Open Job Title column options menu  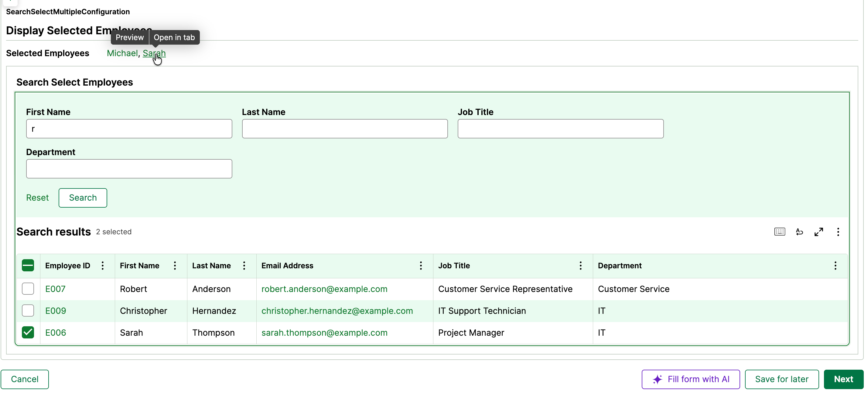580,266
